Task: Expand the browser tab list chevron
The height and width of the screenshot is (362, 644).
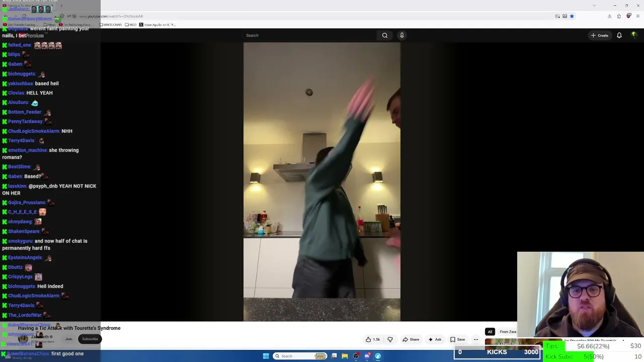Action: click(594, 6)
